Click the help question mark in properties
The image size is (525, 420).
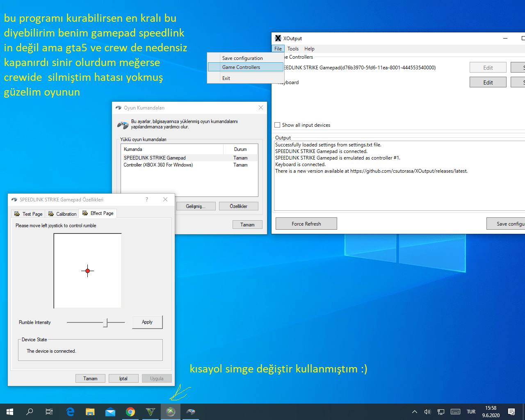coord(147,199)
